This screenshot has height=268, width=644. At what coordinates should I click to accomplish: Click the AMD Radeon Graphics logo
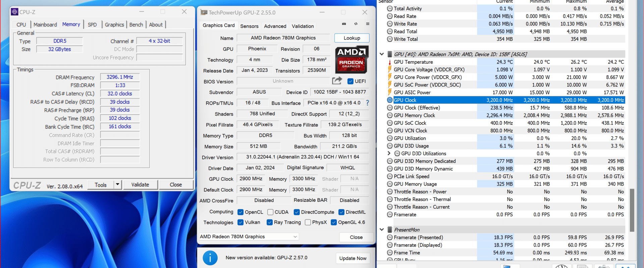tap(352, 60)
